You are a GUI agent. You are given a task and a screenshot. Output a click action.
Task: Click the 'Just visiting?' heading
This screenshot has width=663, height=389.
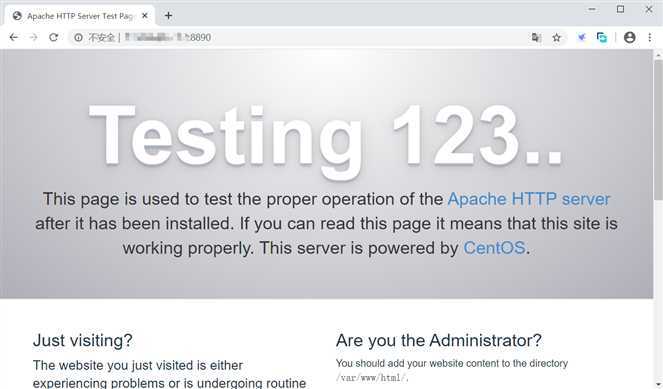coord(83,340)
